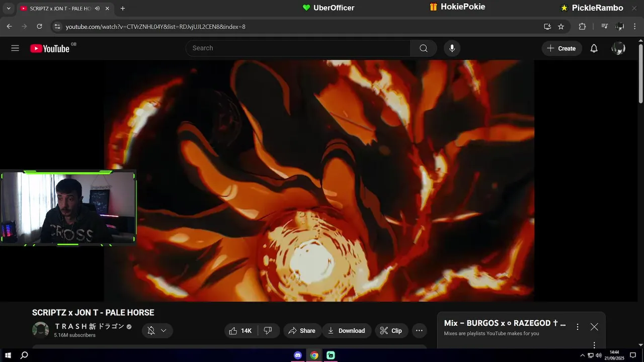Click the 5.16M subscribers text
Viewport: 644px width, 362px height.
75,335
